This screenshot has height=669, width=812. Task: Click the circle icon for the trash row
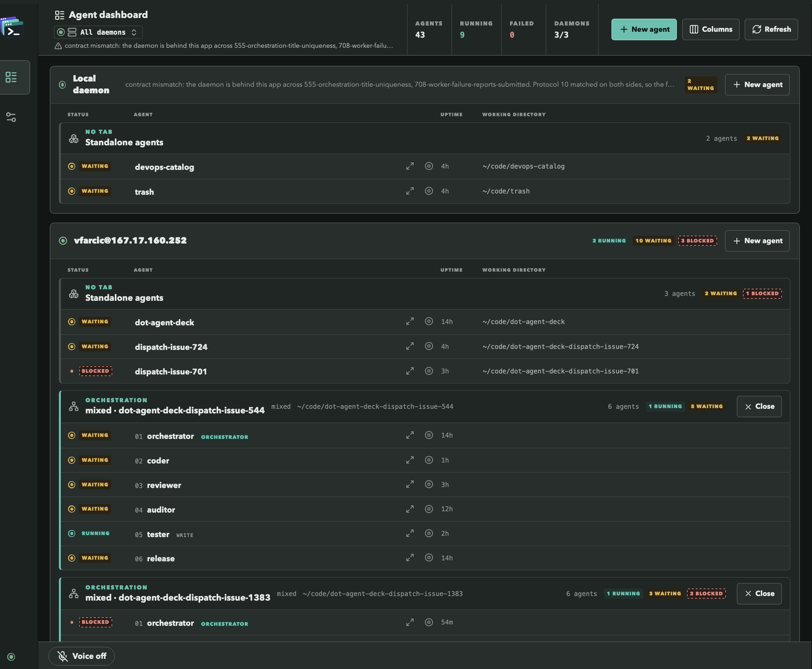point(429,191)
